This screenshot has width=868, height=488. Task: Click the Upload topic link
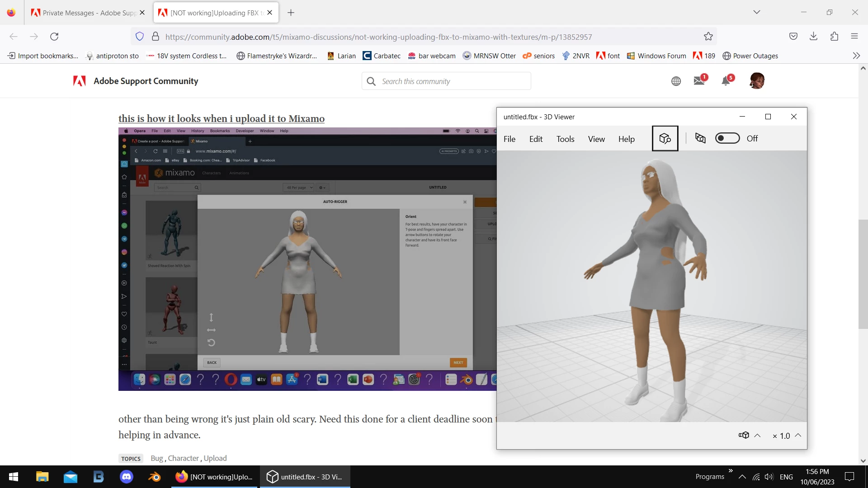pos(215,458)
